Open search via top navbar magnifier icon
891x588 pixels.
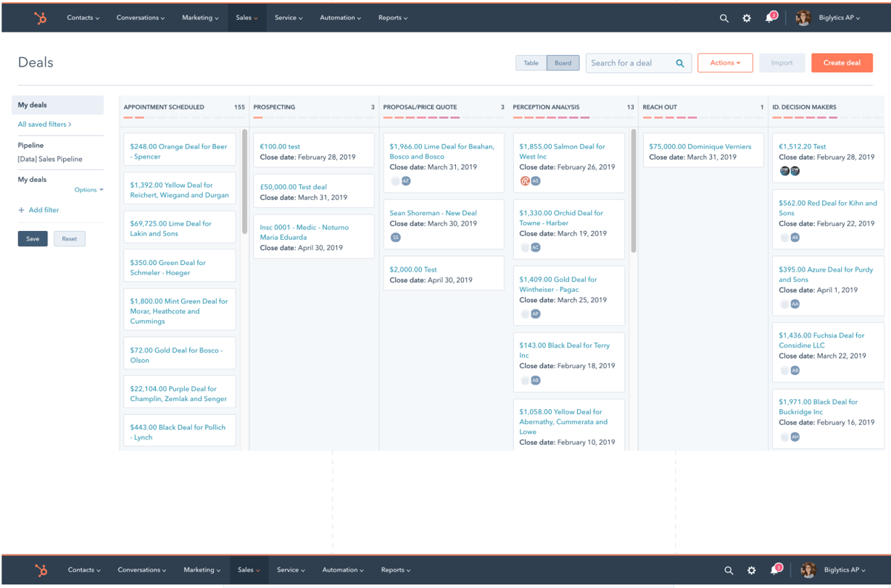[x=724, y=18]
